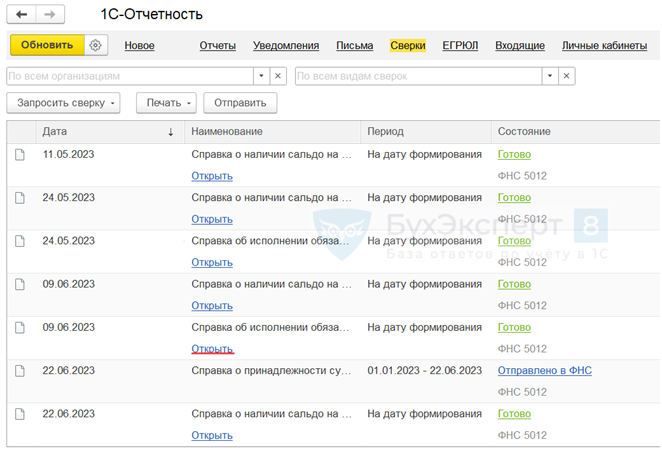Viewport: 662px width, 465px height.
Task: Clear the organizations filter with X
Action: [278, 76]
